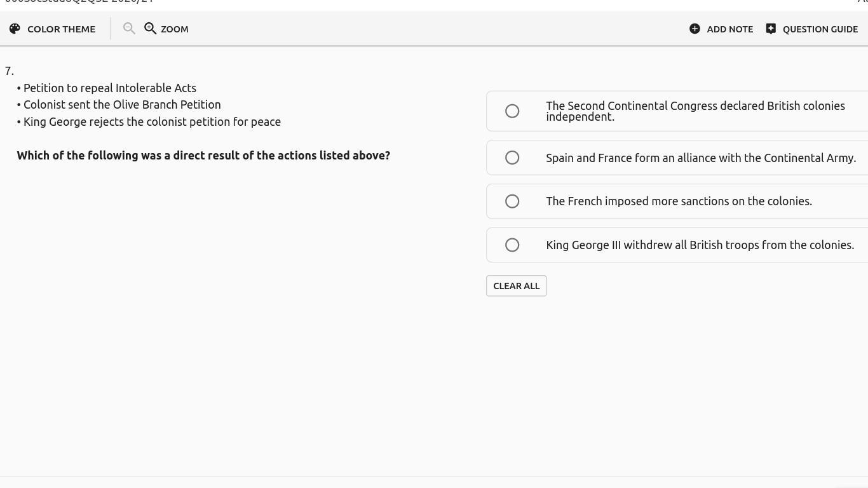Click the answer text about declaring colonies independent

click(x=695, y=111)
